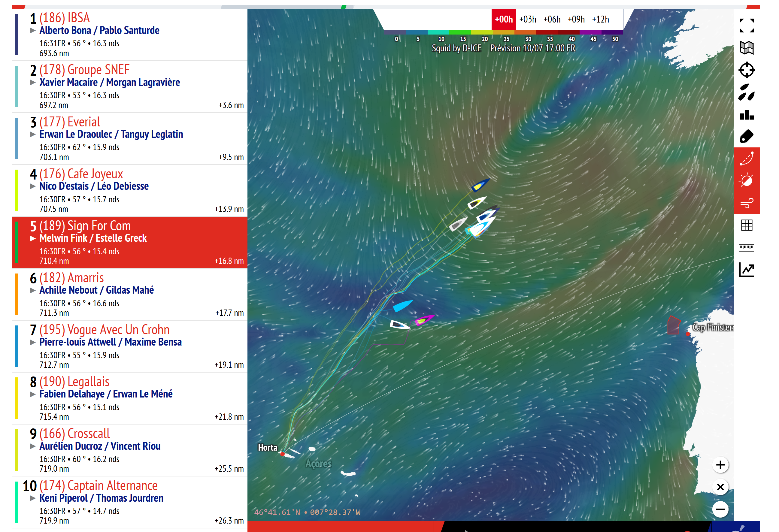Zoom in with the plus button
This screenshot has height=532, width=779.
pos(720,465)
